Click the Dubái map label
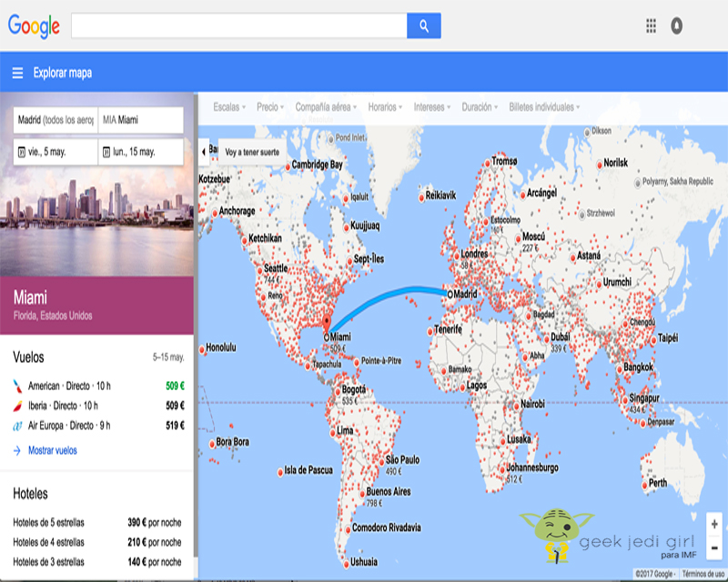 point(560,337)
